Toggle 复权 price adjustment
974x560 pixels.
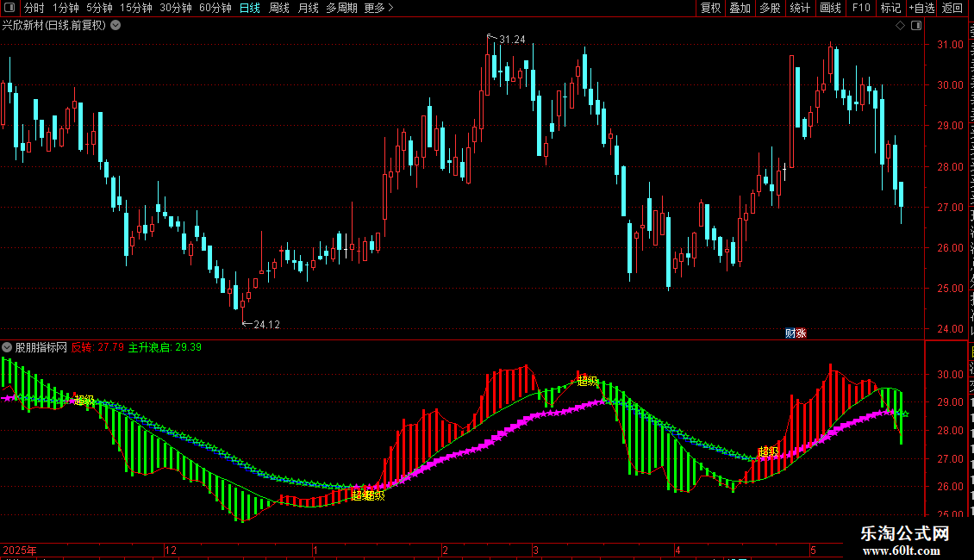pos(710,8)
